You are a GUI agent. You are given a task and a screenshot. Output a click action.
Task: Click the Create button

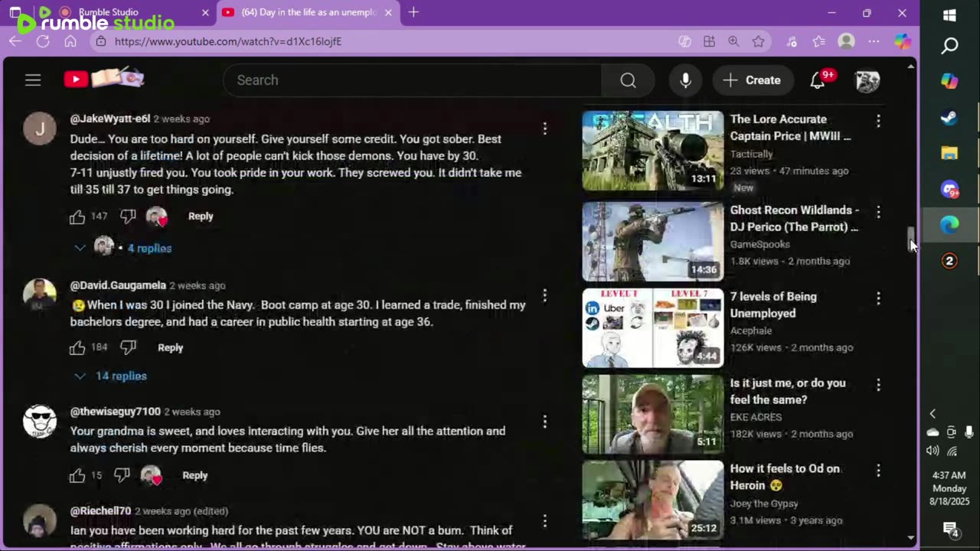click(753, 80)
